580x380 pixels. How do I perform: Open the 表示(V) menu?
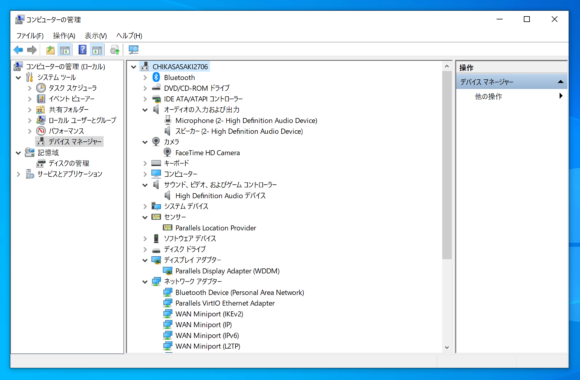pos(96,36)
